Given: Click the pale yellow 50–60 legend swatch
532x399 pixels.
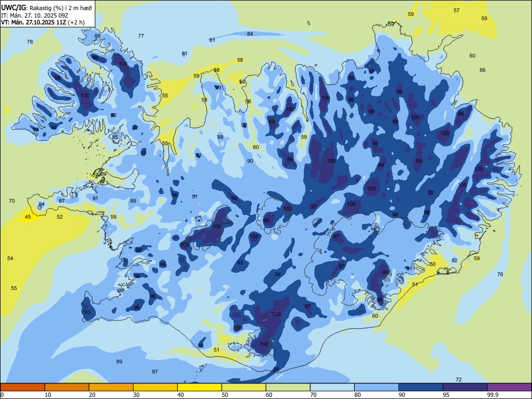Looking at the screenshot, I should tap(244, 387).
